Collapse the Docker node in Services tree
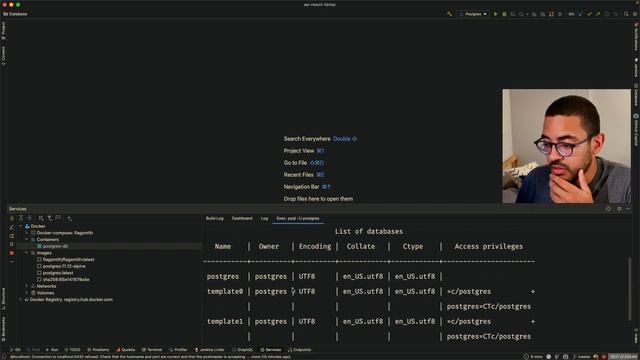The image size is (640, 360). pyautogui.click(x=21, y=226)
